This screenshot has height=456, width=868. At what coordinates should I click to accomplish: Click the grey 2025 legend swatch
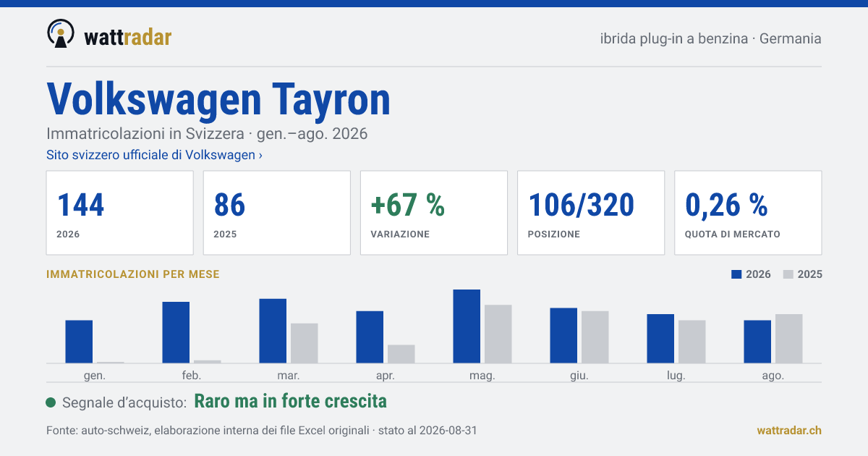(789, 274)
